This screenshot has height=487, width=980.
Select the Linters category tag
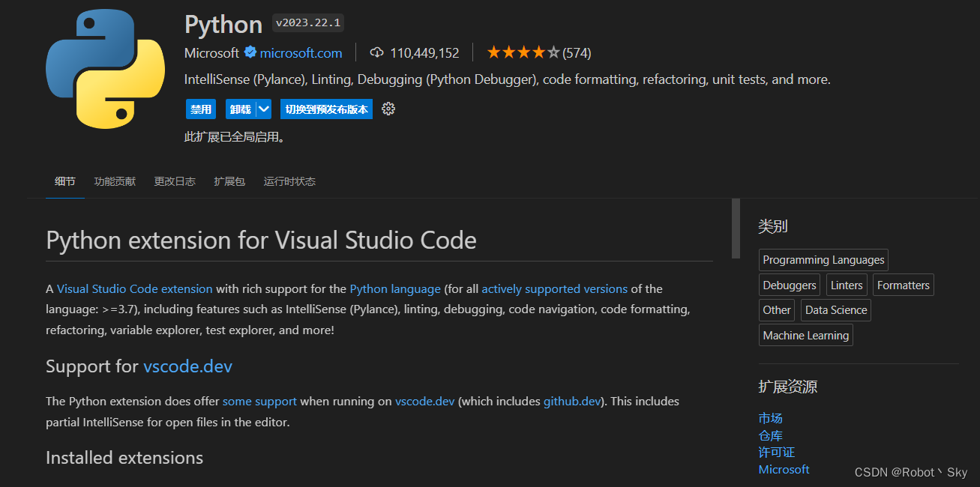pos(847,285)
